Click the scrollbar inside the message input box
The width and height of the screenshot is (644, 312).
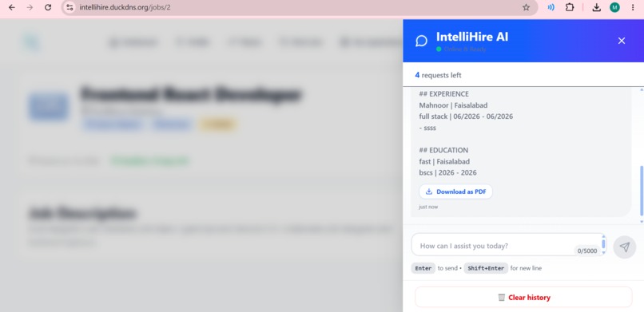click(x=603, y=245)
